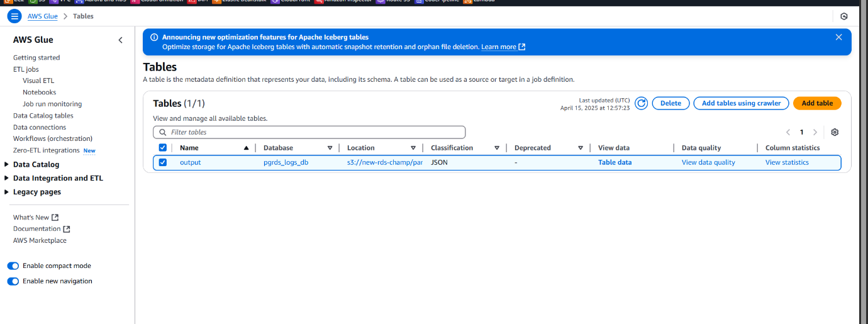
Task: Click page number 1 in pagination
Action: point(802,132)
